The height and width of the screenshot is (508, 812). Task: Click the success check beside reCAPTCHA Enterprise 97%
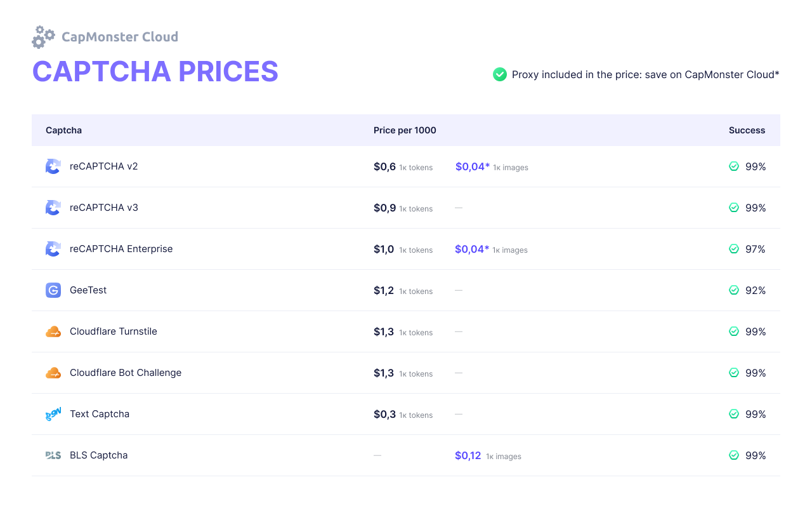point(734,249)
